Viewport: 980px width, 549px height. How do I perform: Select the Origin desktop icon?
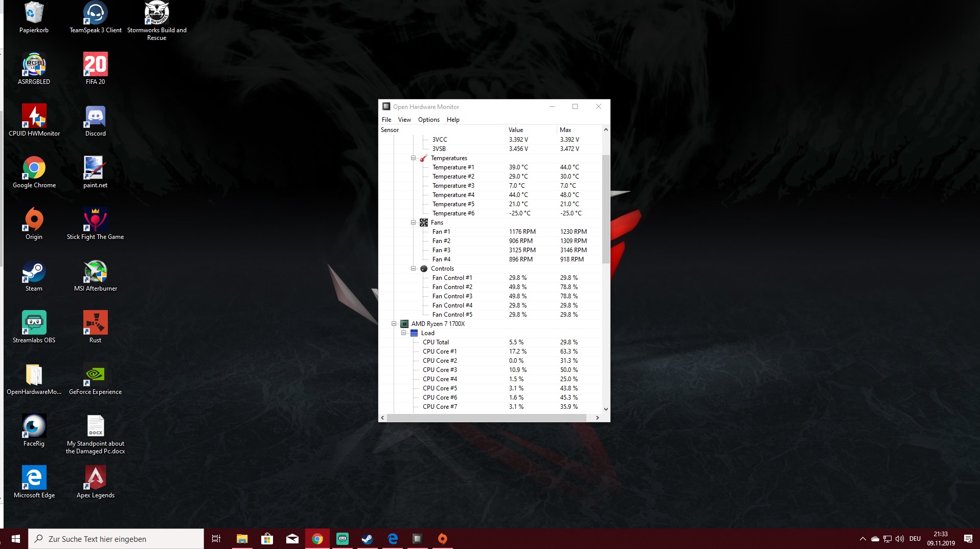click(x=34, y=224)
